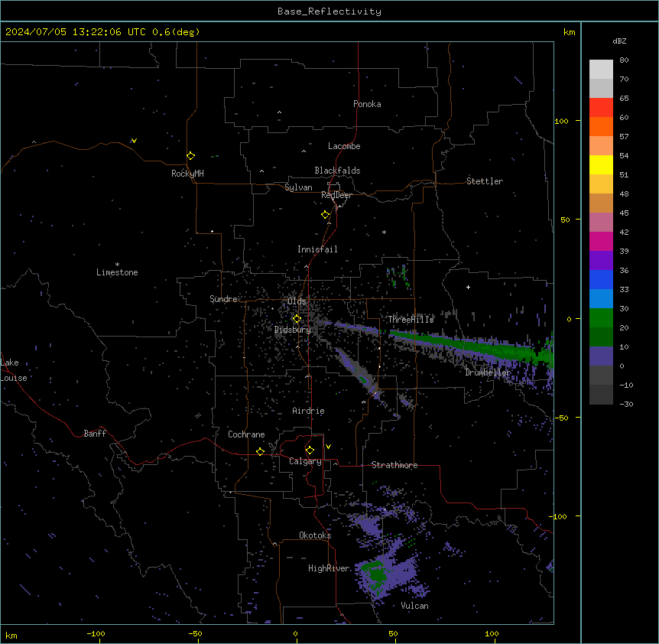Select the RockyMH label
Screen dimensions: 659x644
(187, 174)
